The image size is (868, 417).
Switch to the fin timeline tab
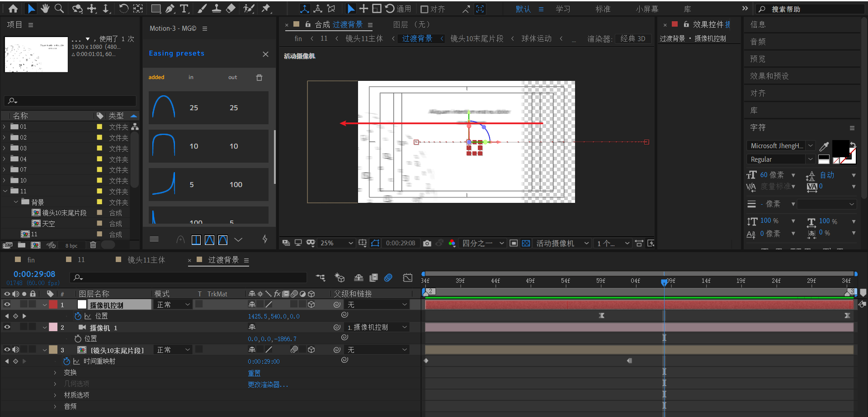tap(31, 260)
